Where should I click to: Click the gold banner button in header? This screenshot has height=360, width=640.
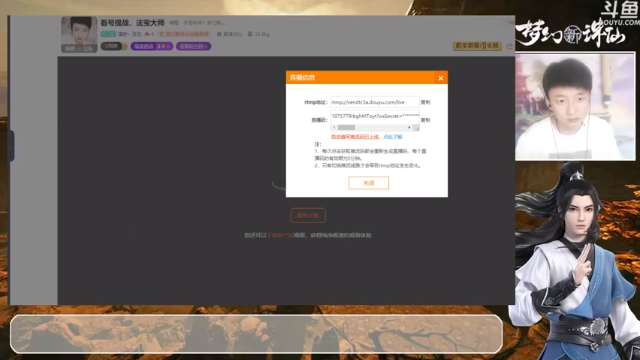pyautogui.click(x=477, y=46)
